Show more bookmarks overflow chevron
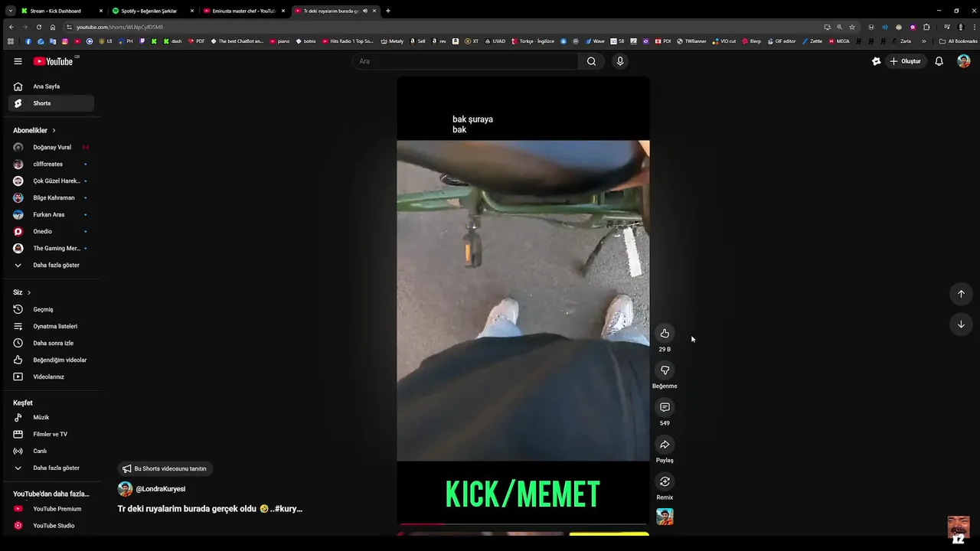Screen dimensions: 980x551 [924, 41]
